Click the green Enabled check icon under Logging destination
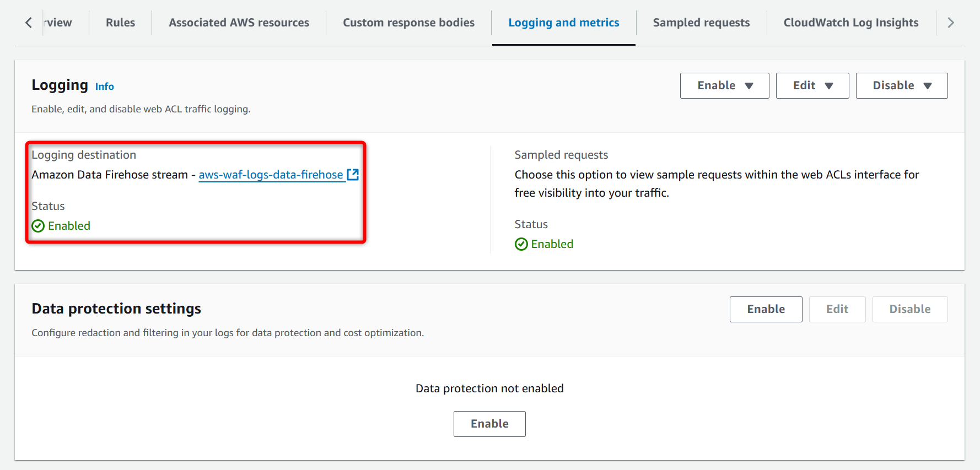980x470 pixels. point(38,226)
